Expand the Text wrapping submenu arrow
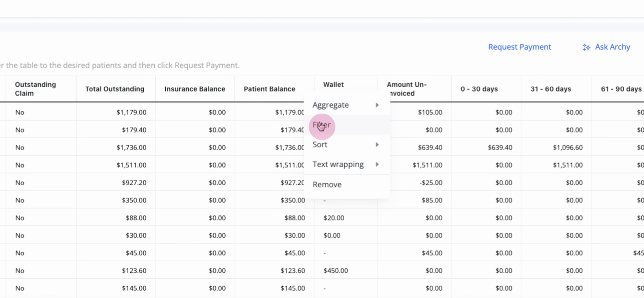This screenshot has height=298, width=644. [x=377, y=164]
